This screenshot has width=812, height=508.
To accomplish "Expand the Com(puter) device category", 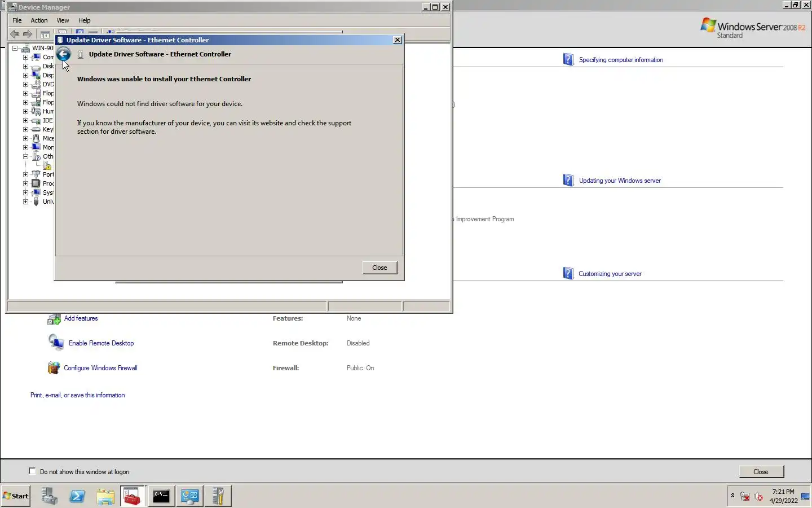I will [25, 57].
